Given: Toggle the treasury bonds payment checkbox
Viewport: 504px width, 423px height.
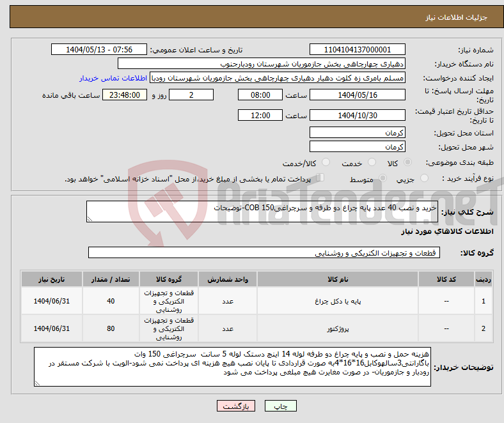Looking at the screenshot, I should click(320, 177).
